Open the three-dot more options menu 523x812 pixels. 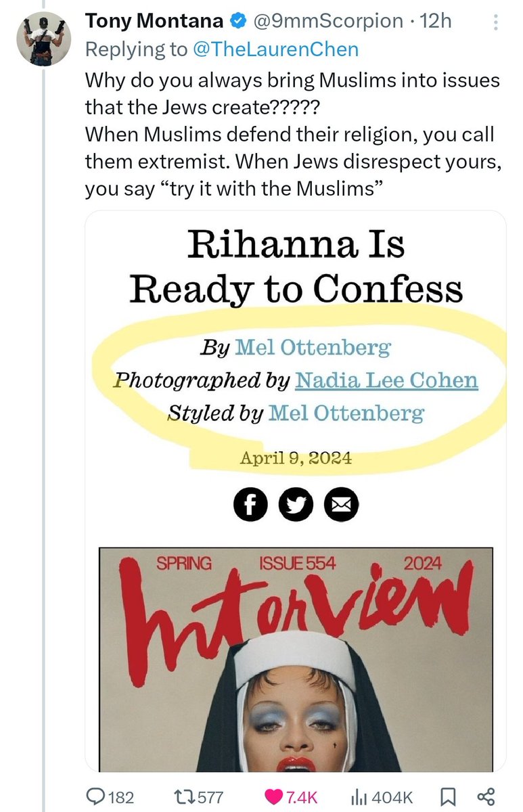[x=496, y=23]
